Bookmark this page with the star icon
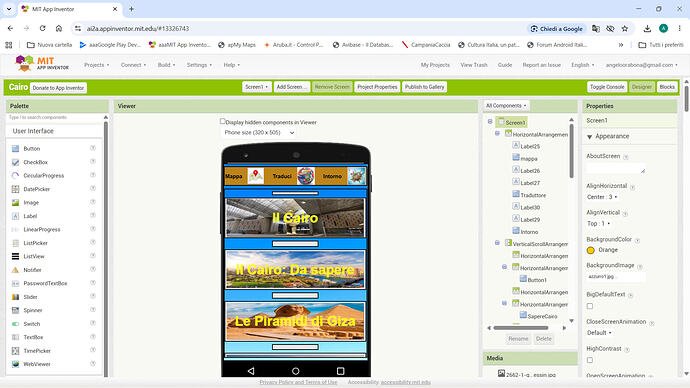690x388 pixels. click(625, 29)
